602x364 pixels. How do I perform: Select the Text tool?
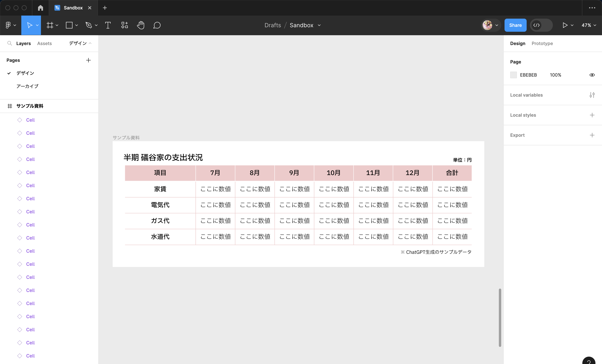click(x=108, y=25)
